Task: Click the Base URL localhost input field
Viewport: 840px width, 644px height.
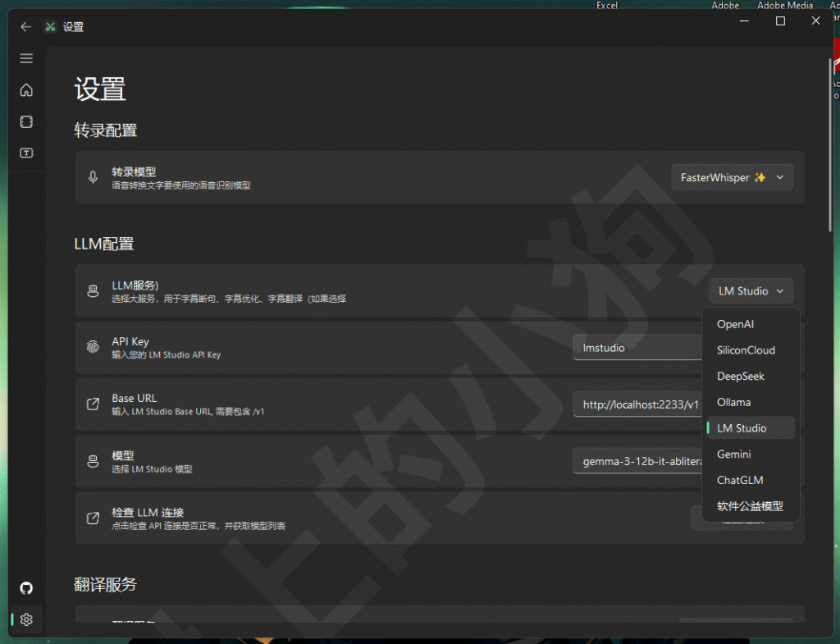Action: point(637,404)
